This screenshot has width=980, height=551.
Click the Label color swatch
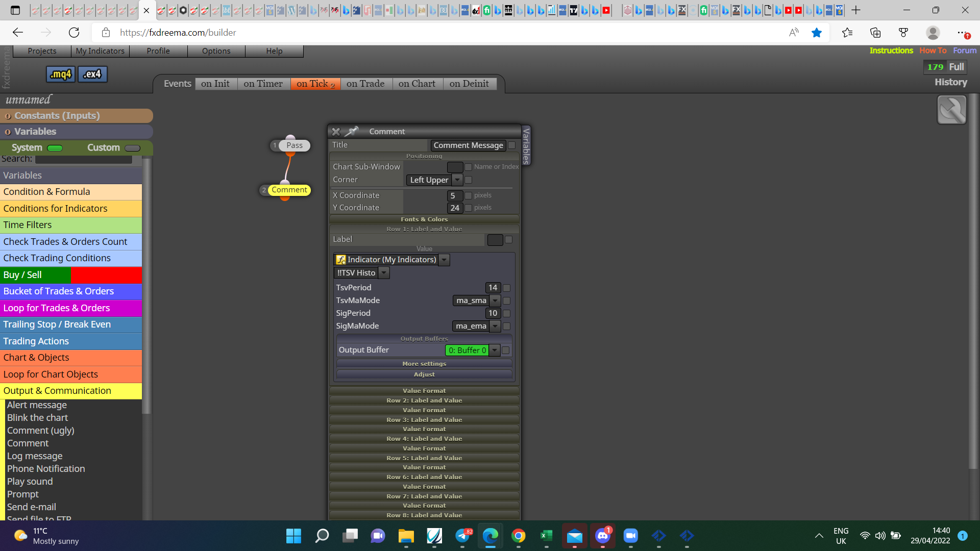pos(495,240)
